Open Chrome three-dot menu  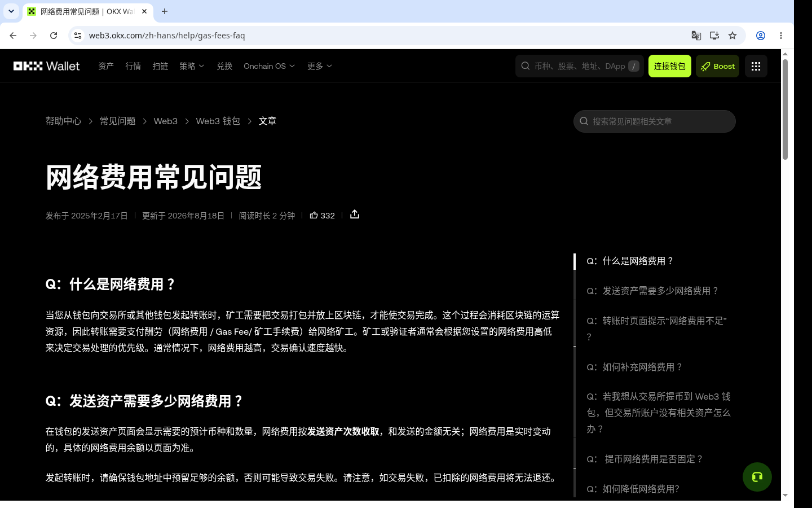(781, 36)
